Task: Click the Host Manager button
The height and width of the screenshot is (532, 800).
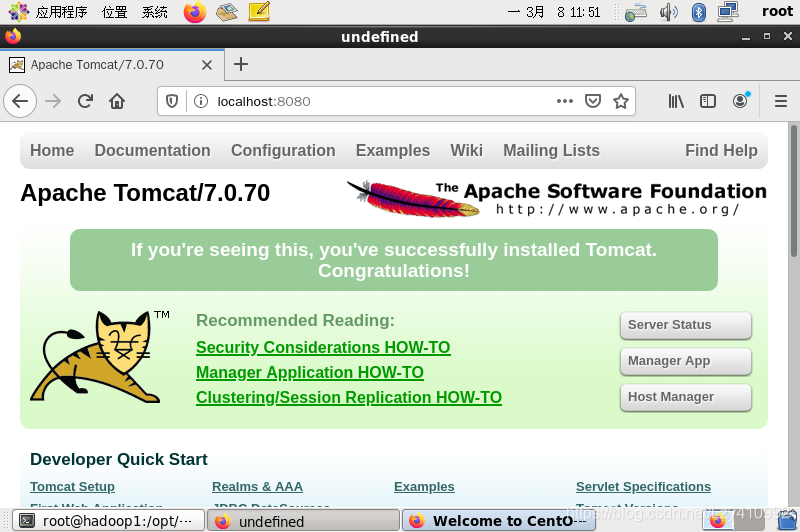Action: click(x=686, y=397)
